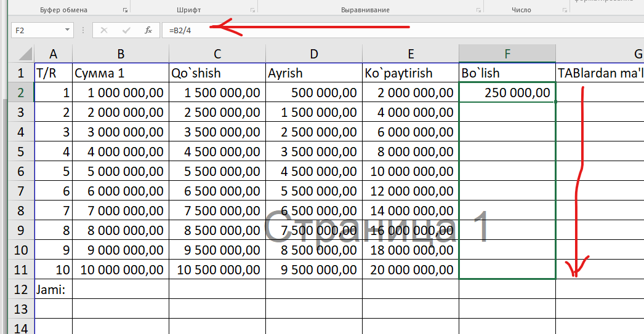
Task: Select row 5 header
Action: coord(21,152)
